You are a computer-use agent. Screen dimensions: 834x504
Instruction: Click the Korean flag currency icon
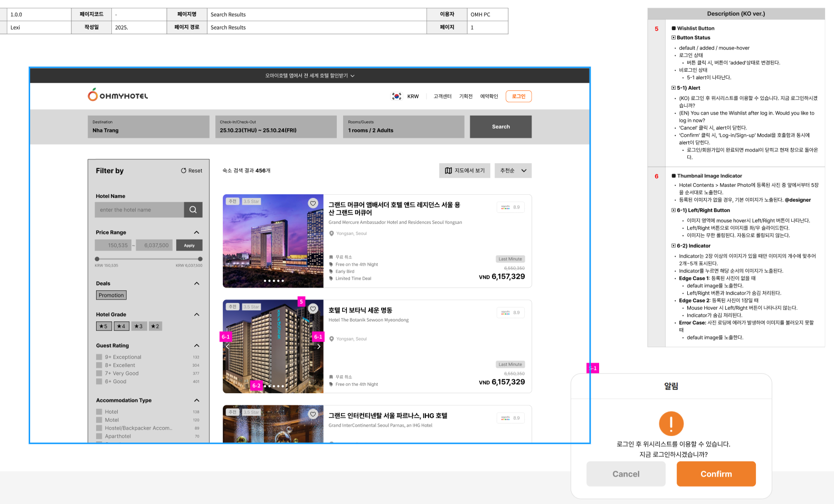[x=396, y=97]
